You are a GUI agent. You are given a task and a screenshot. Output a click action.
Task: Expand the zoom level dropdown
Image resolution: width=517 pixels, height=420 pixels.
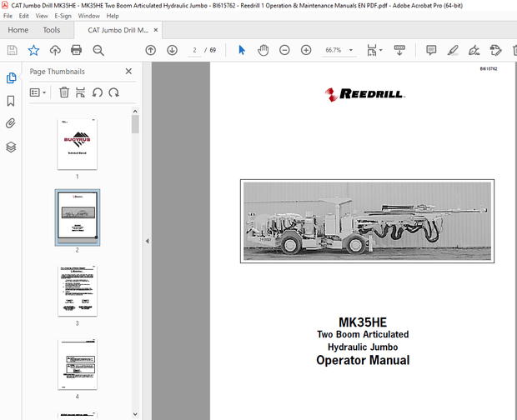(351, 50)
